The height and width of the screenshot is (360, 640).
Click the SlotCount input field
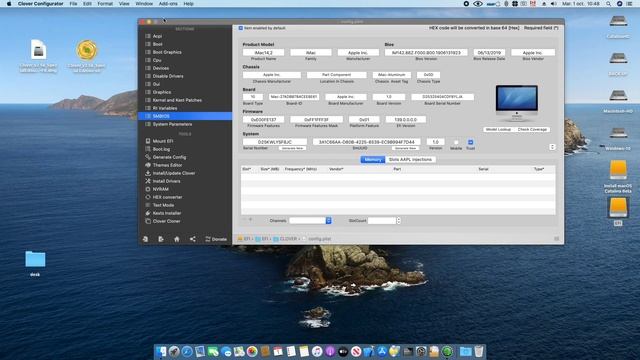pos(382,221)
